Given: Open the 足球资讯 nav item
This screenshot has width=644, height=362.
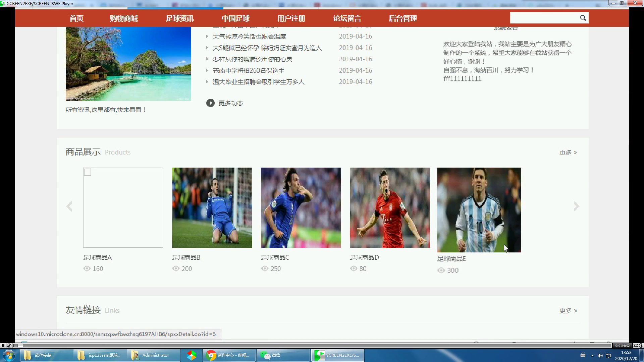Looking at the screenshot, I should pyautogui.click(x=180, y=18).
